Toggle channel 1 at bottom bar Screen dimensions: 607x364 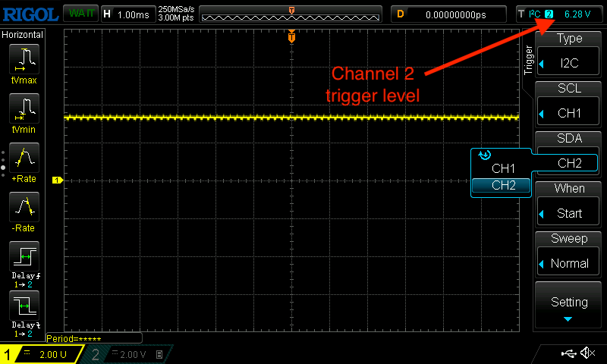[x=42, y=354]
